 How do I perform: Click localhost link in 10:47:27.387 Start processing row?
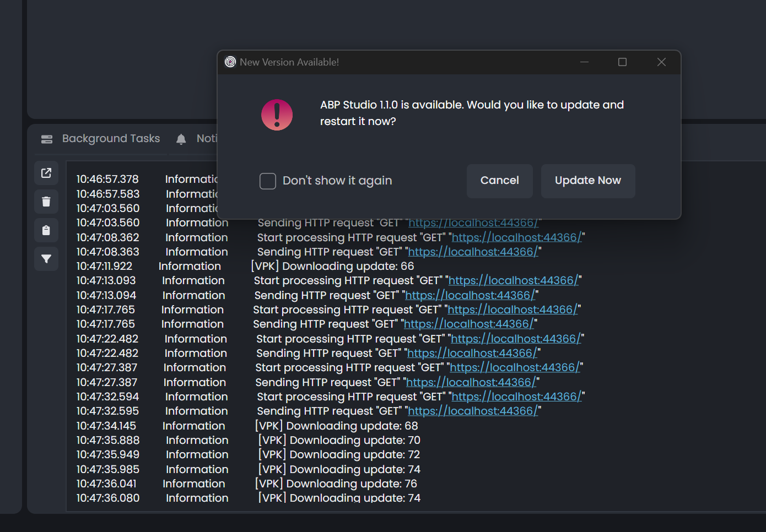[x=515, y=367]
